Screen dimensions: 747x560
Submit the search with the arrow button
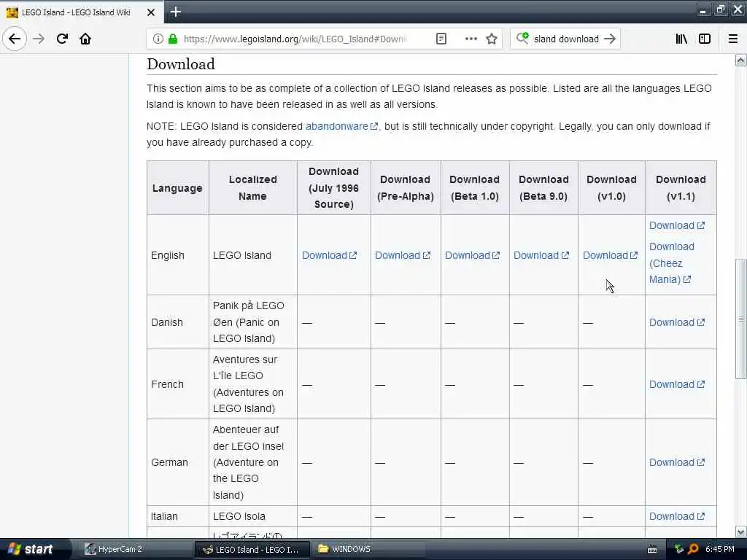pyautogui.click(x=609, y=39)
